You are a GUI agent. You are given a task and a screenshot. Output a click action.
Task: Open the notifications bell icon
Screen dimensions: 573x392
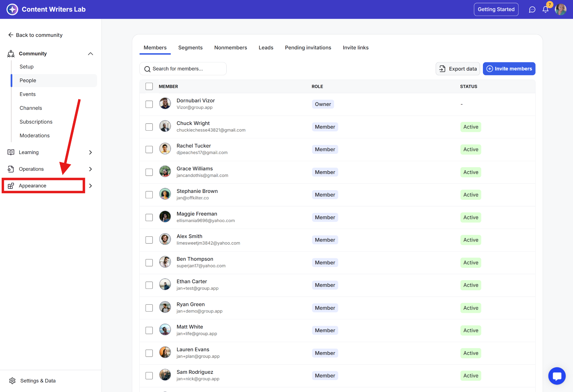tap(545, 10)
